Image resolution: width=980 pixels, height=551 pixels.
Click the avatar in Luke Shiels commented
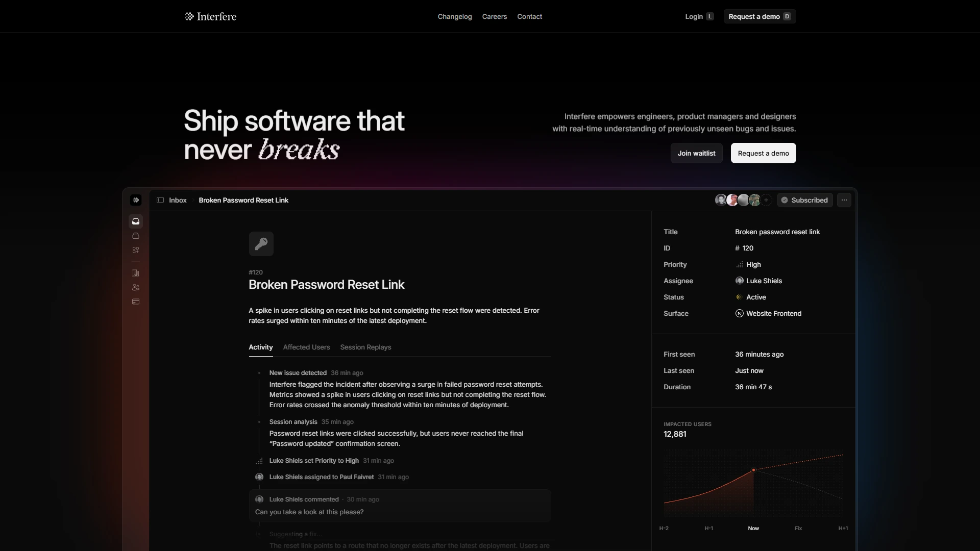(x=259, y=499)
